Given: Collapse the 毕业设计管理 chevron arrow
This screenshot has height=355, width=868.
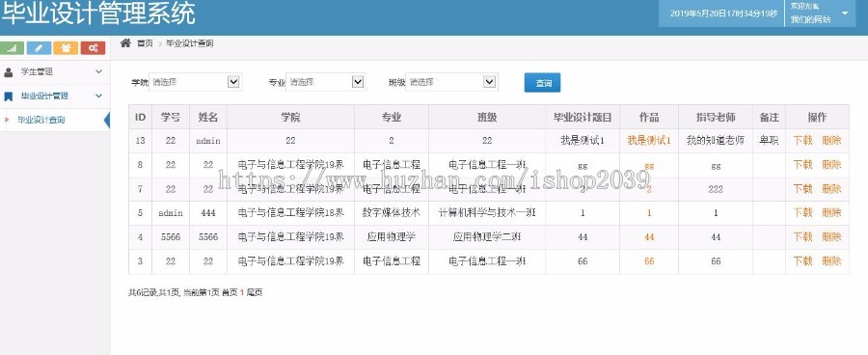Looking at the screenshot, I should point(98,96).
